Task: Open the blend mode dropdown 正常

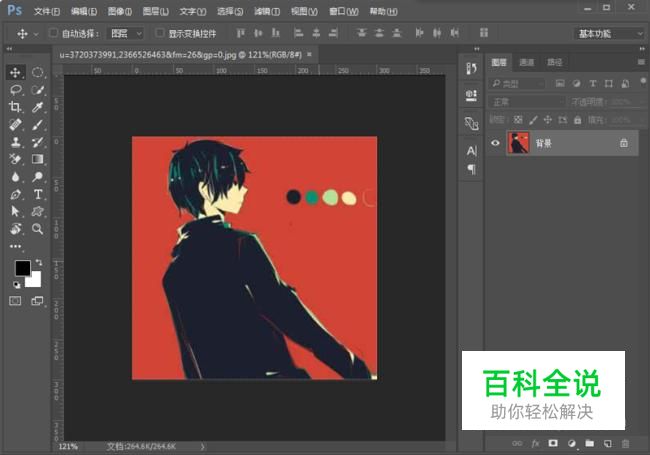Action: tap(527, 102)
